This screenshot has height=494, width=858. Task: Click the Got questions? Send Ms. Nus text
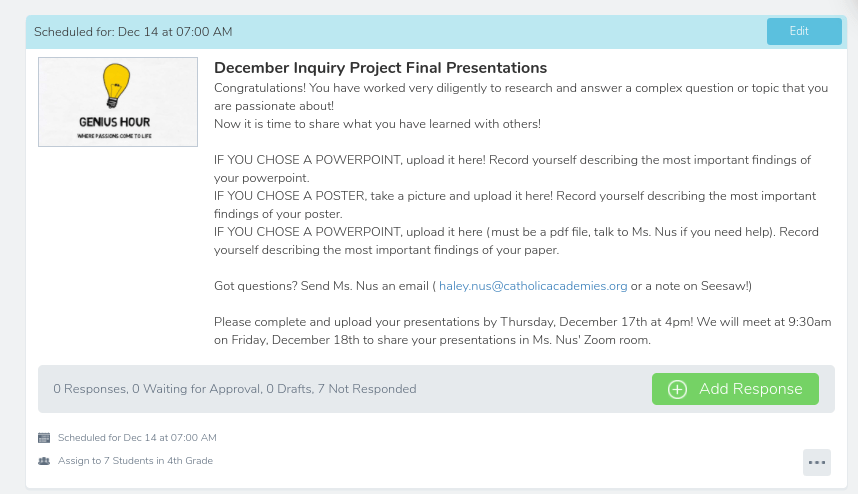point(323,286)
